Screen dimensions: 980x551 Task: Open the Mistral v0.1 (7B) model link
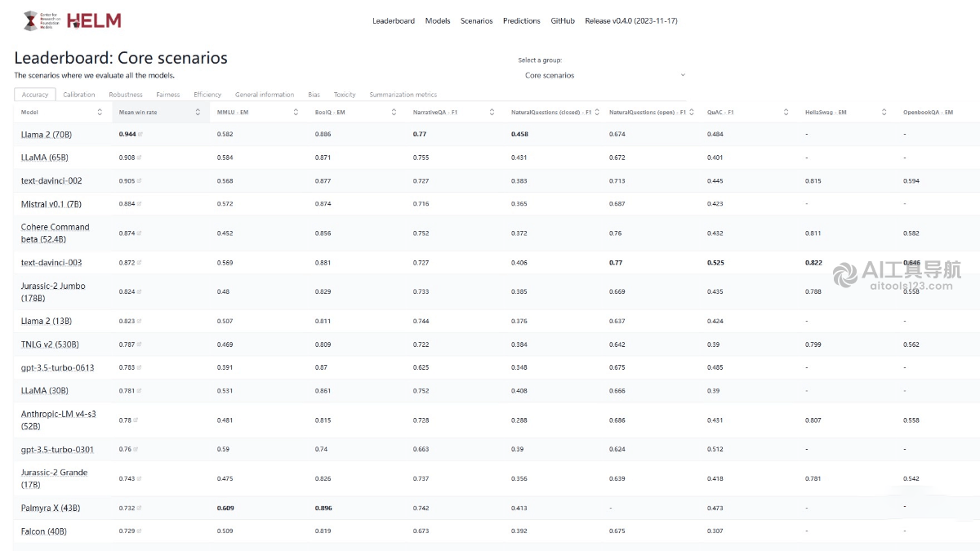tap(51, 204)
